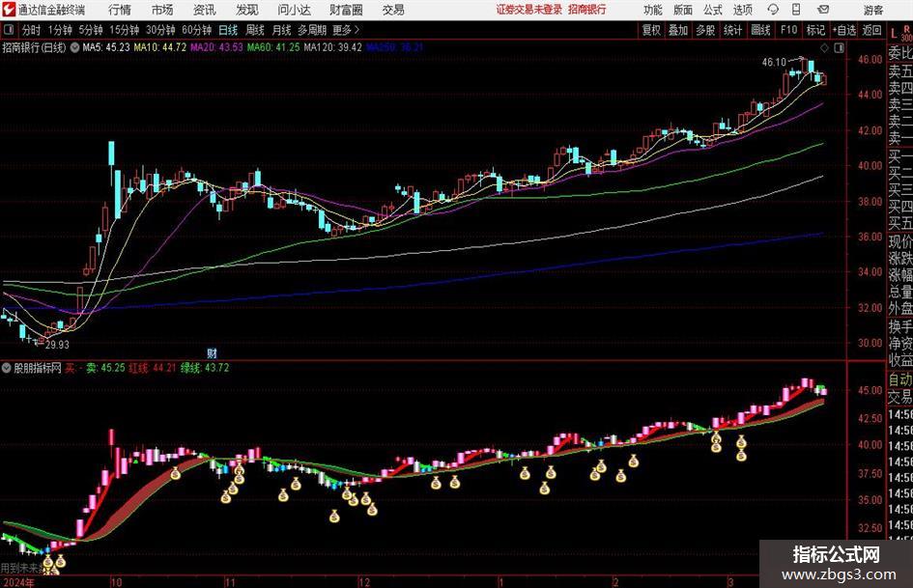Select the 日线 daily period

coord(228,30)
